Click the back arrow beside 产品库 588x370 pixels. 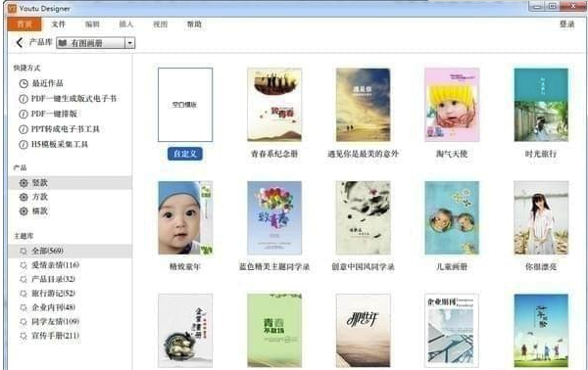tap(20, 43)
